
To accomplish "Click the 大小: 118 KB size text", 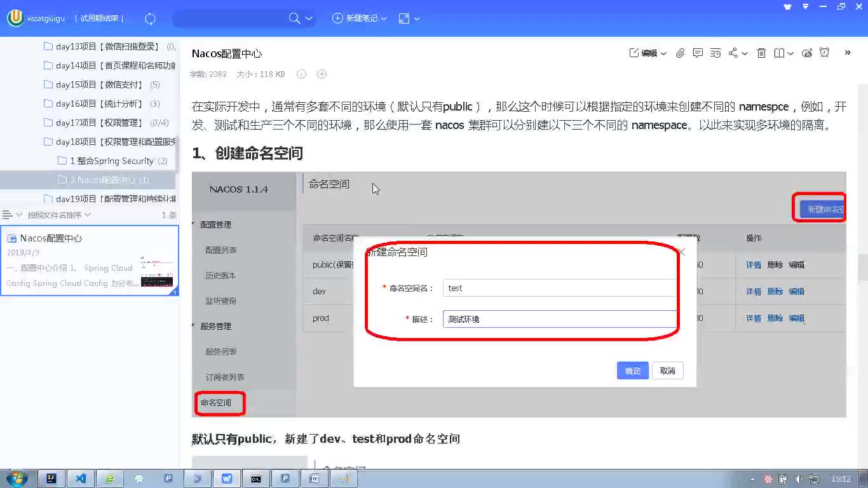I will click(261, 74).
